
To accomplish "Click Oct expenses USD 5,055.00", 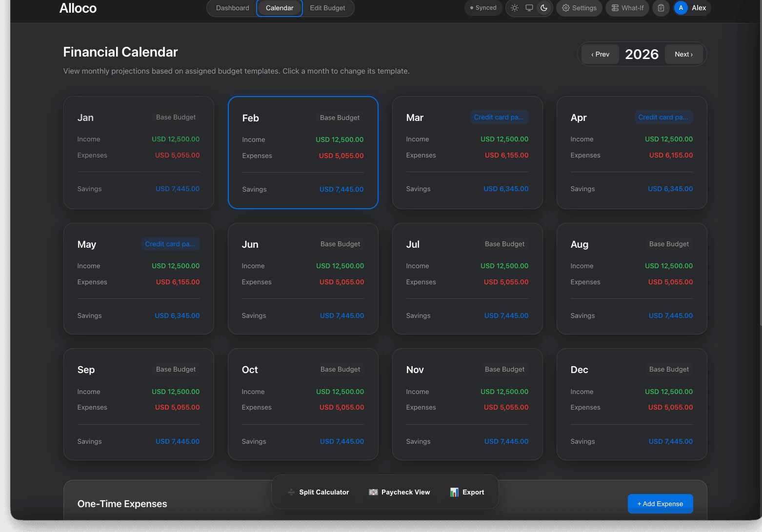I will pos(341,407).
